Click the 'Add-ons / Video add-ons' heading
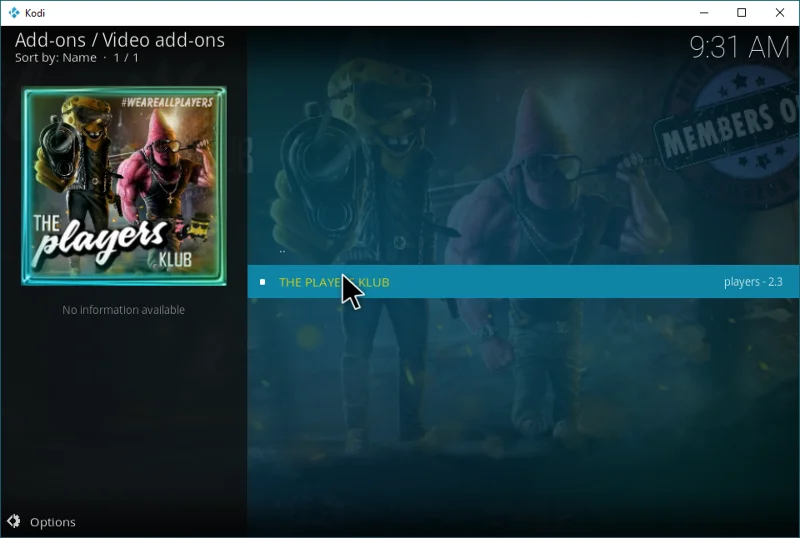 tap(120, 40)
